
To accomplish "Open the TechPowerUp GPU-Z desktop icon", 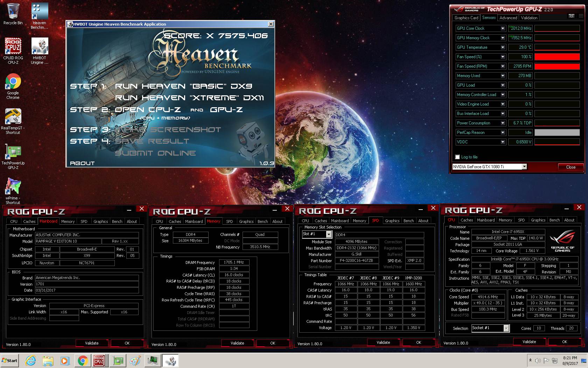I will coord(13,157).
